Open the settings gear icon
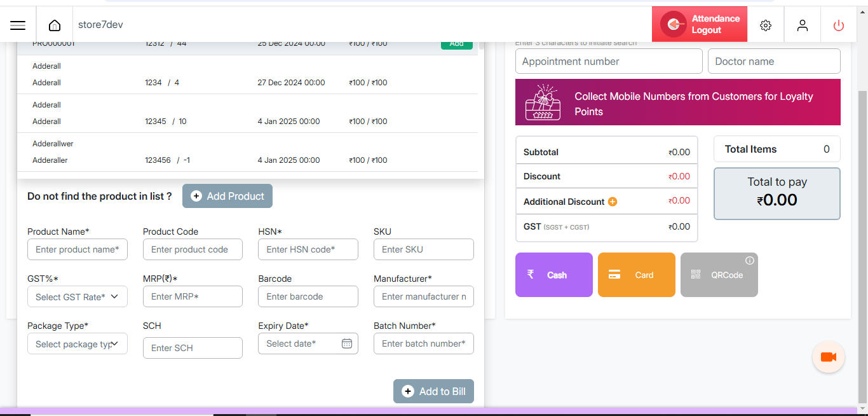 click(x=766, y=25)
